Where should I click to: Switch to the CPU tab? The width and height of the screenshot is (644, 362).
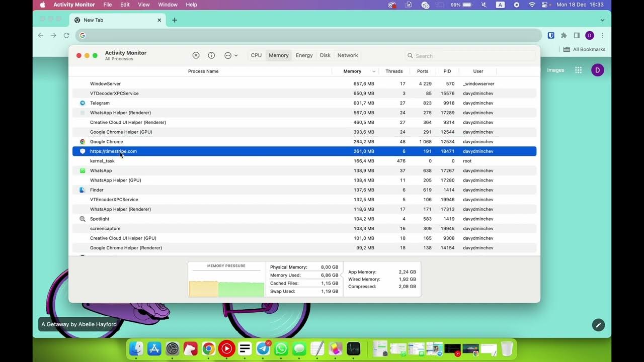click(x=257, y=55)
